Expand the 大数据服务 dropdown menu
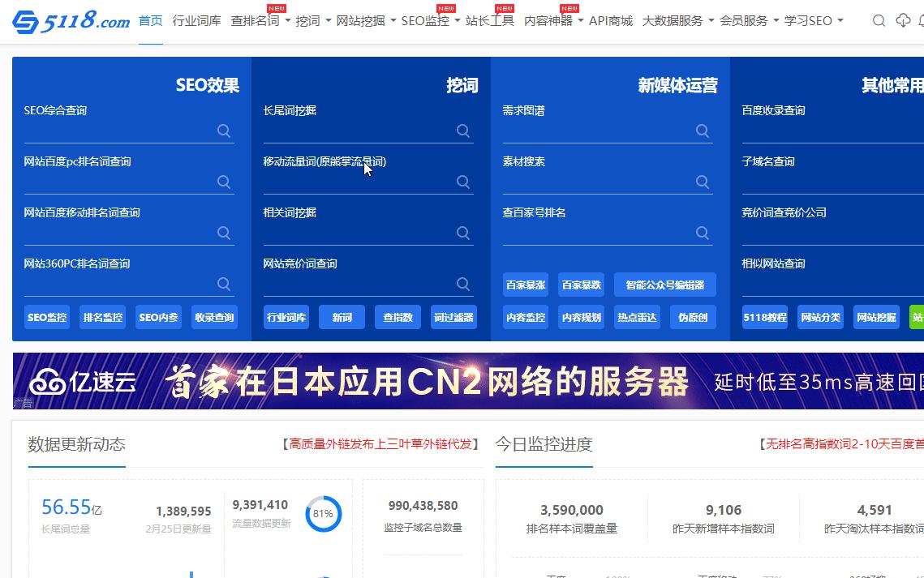The width and height of the screenshot is (924, 578). click(677, 21)
